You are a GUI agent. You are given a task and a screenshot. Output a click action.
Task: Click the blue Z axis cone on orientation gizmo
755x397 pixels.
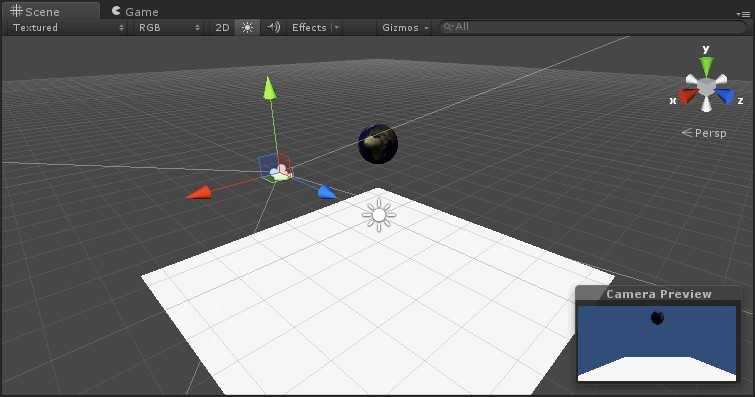726,95
